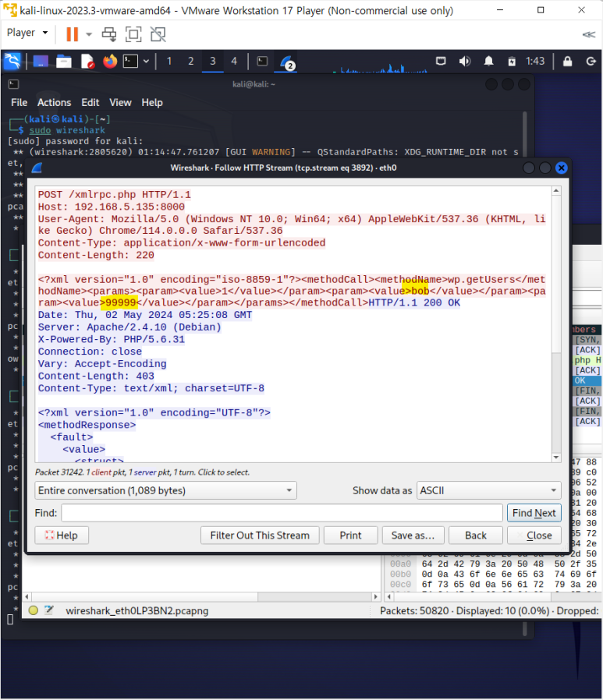Open Help in the Follow Stream dialog
This screenshot has width=603, height=700.
(62, 536)
